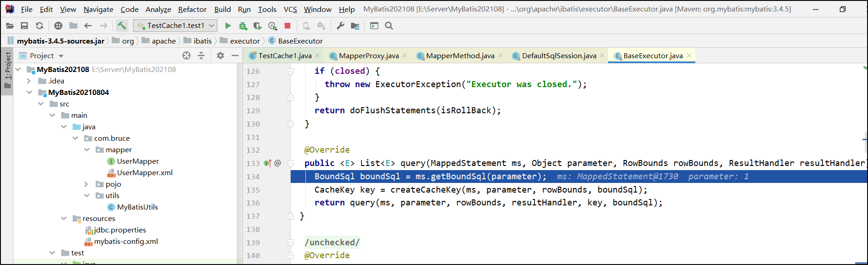Collapse the com.bruce package
The image size is (868, 265).
click(x=75, y=138)
